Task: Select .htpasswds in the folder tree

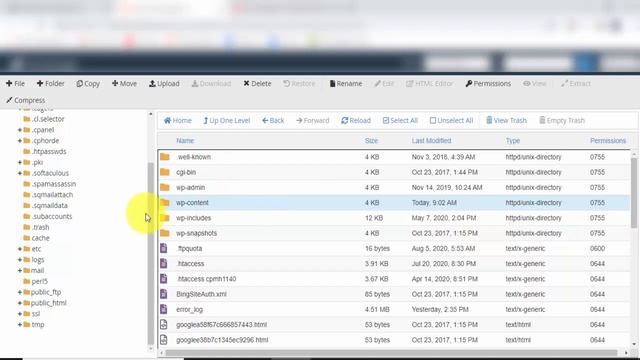Action: pyautogui.click(x=49, y=151)
